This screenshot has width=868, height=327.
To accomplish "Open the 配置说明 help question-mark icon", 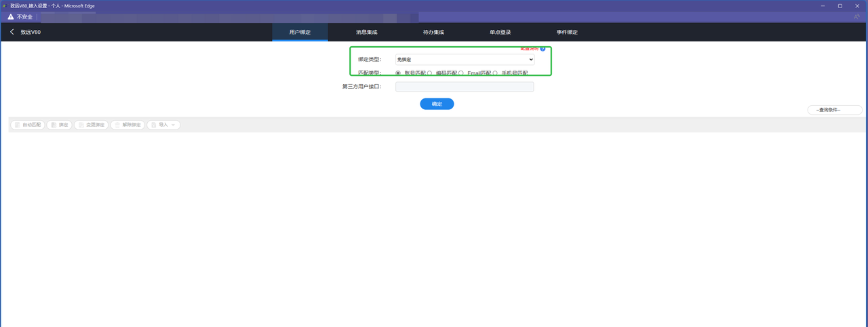I will 542,49.
